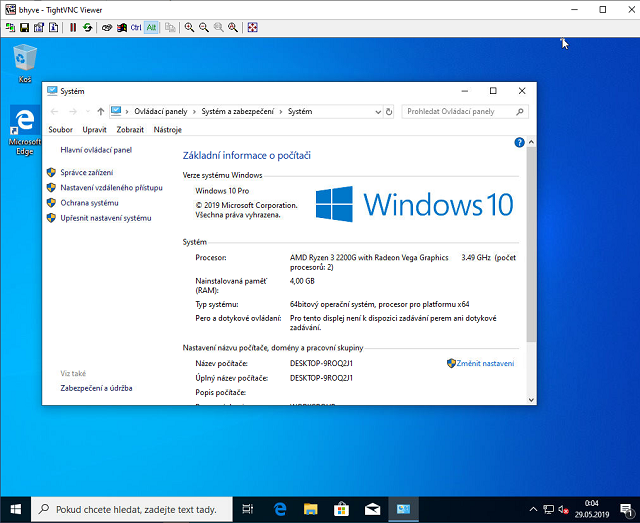Toggle the Ctrl key button
Image resolution: width=640 pixels, height=523 pixels.
pos(136,28)
